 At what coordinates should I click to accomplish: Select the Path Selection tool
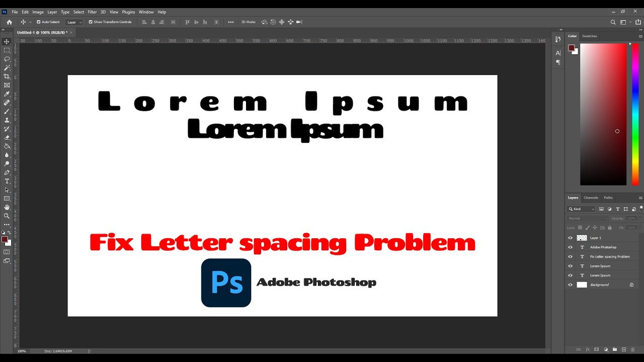click(7, 190)
